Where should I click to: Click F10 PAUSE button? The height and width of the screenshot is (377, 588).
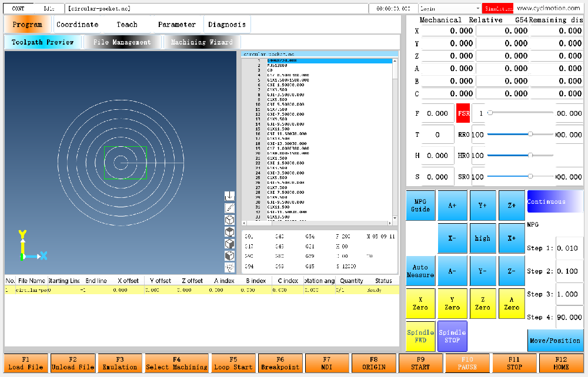[467, 363]
